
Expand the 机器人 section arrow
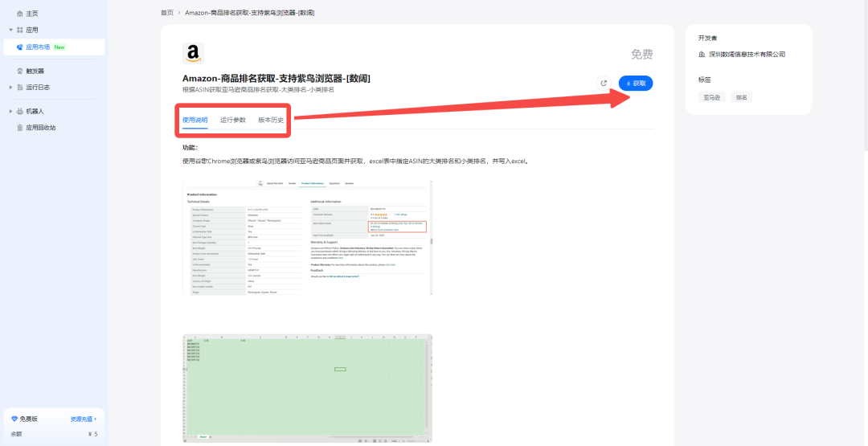[x=10, y=111]
